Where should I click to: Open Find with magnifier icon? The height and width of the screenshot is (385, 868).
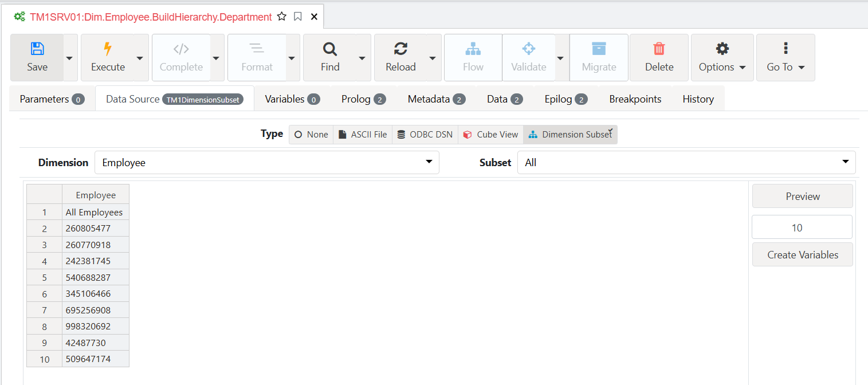(330, 49)
